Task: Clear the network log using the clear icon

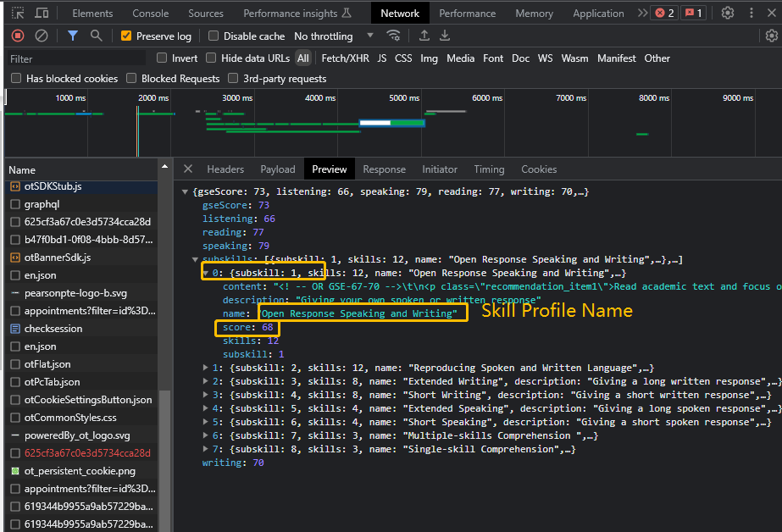Action: [x=41, y=36]
